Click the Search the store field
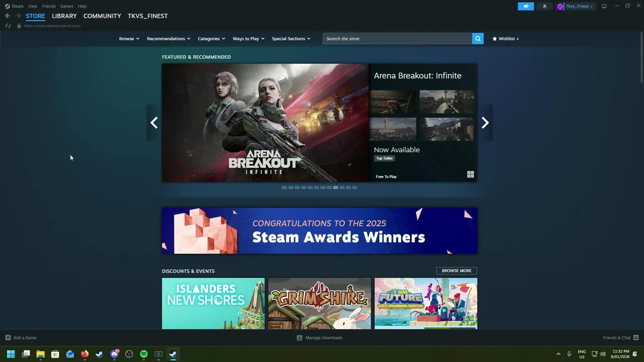 coord(397,38)
